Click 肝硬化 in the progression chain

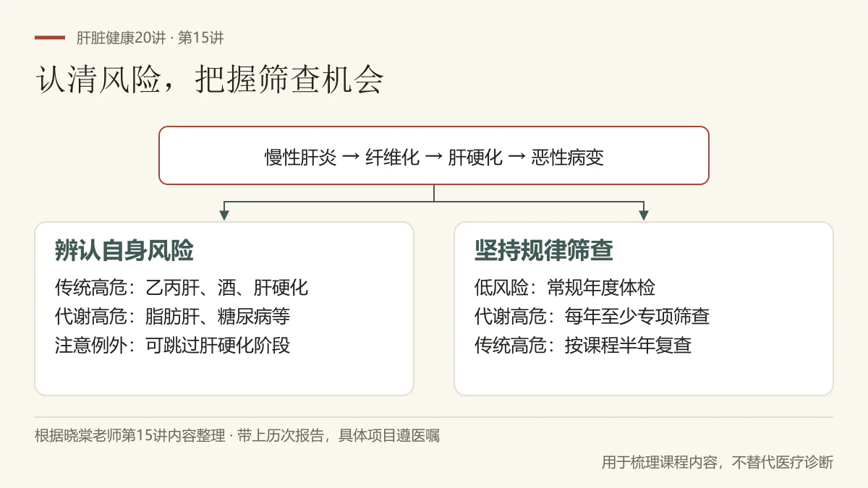pyautogui.click(x=476, y=157)
